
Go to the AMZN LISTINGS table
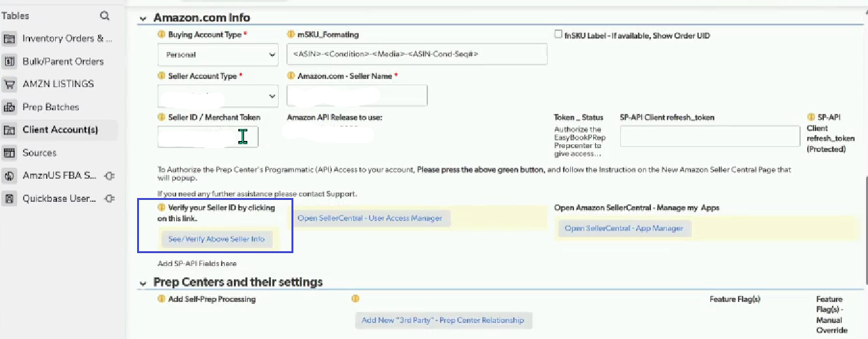pos(59,84)
